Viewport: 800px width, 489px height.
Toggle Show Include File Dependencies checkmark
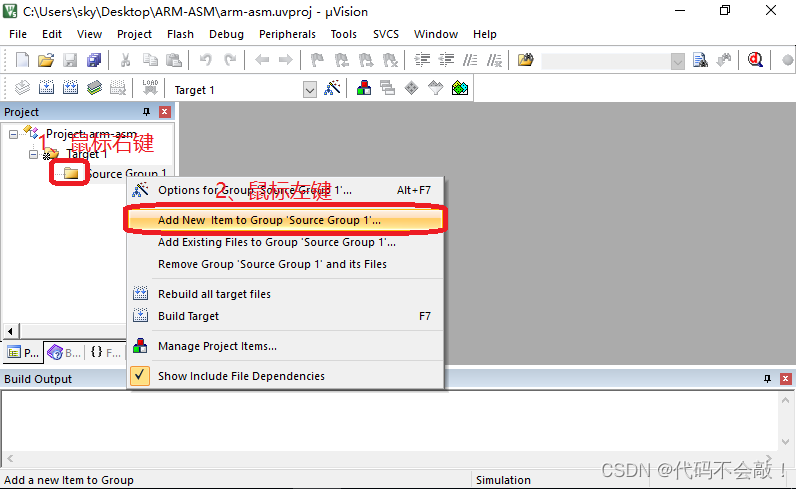coord(140,376)
